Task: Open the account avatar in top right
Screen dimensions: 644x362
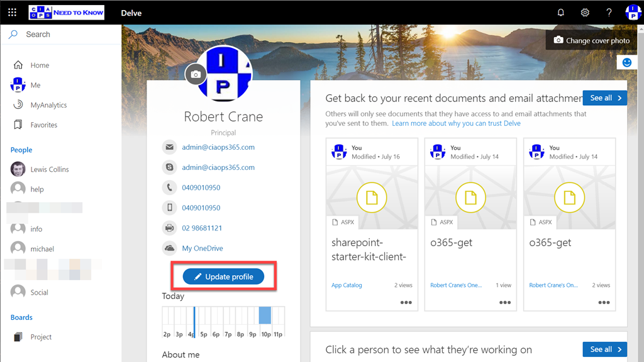Action: (x=632, y=13)
